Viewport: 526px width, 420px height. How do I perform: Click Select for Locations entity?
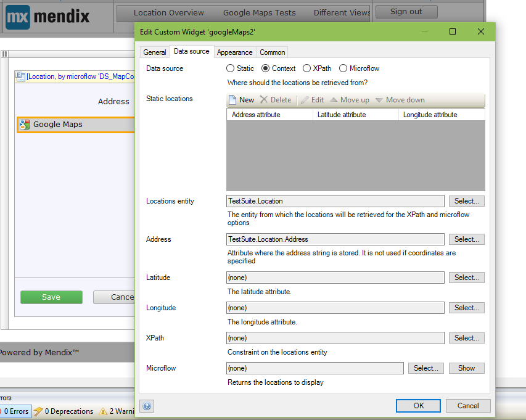click(467, 201)
